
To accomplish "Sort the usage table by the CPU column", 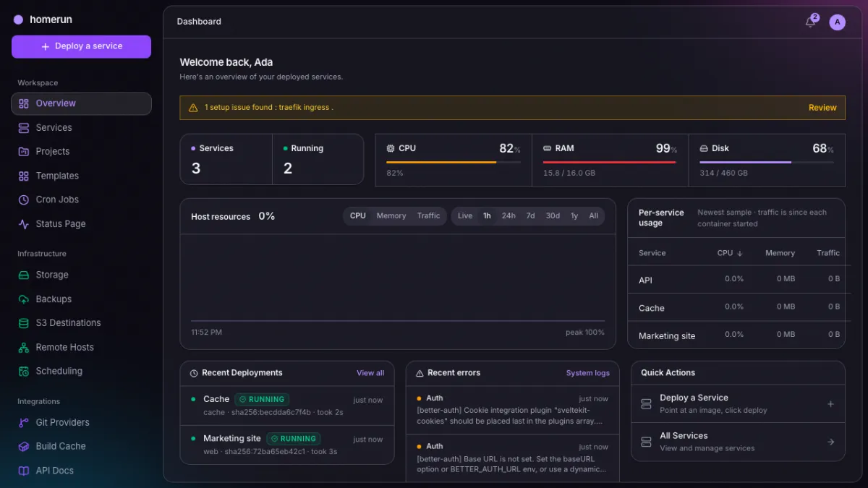I will [730, 253].
